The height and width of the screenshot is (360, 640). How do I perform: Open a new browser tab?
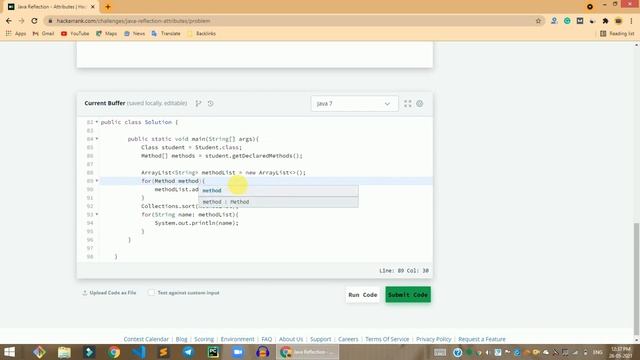(108, 7)
